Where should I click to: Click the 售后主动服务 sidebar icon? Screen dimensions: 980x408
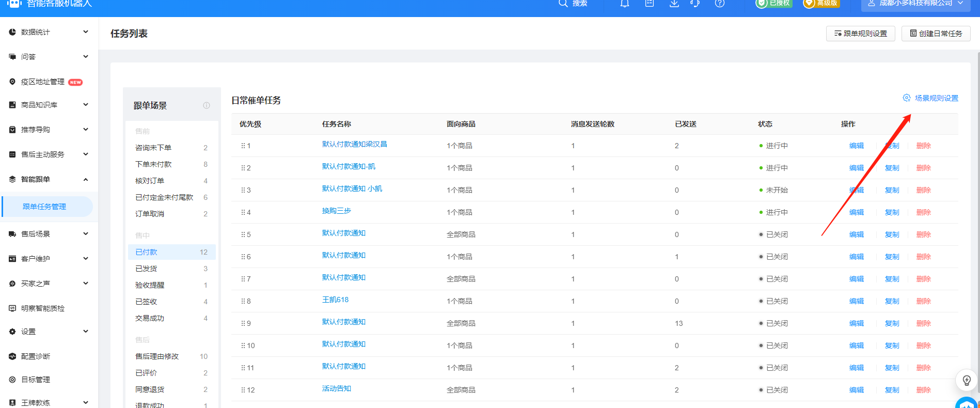(12, 154)
